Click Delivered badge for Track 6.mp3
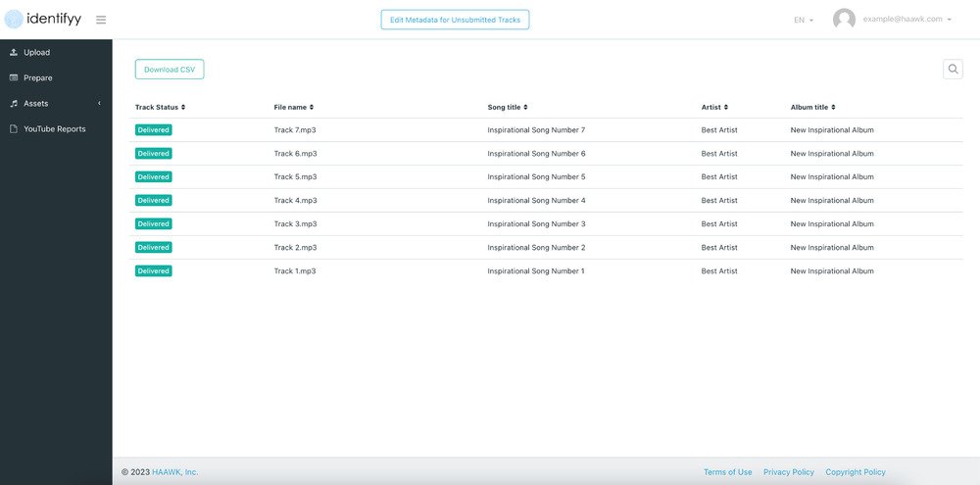980x485 pixels. (153, 154)
